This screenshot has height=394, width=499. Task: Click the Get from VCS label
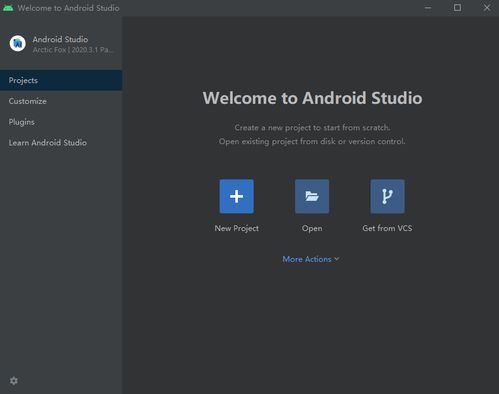(387, 228)
